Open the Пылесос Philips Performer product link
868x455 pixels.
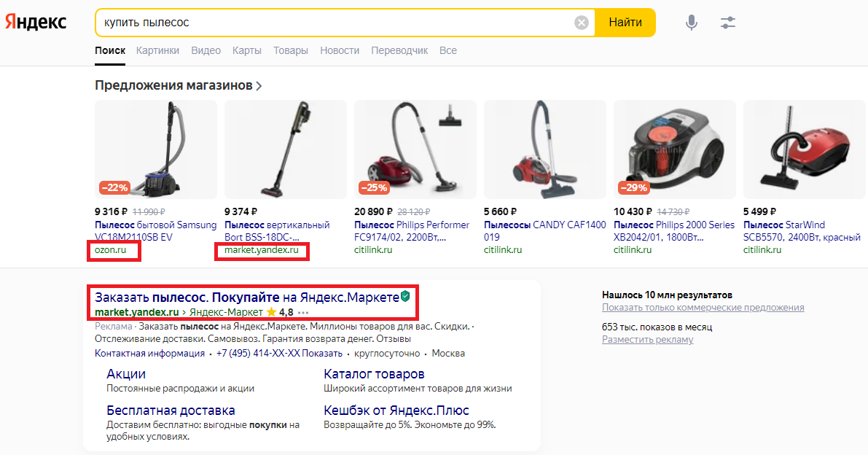(x=412, y=231)
